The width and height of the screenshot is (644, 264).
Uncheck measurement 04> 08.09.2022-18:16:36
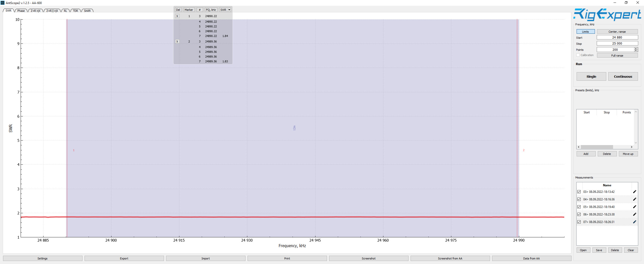click(x=579, y=199)
